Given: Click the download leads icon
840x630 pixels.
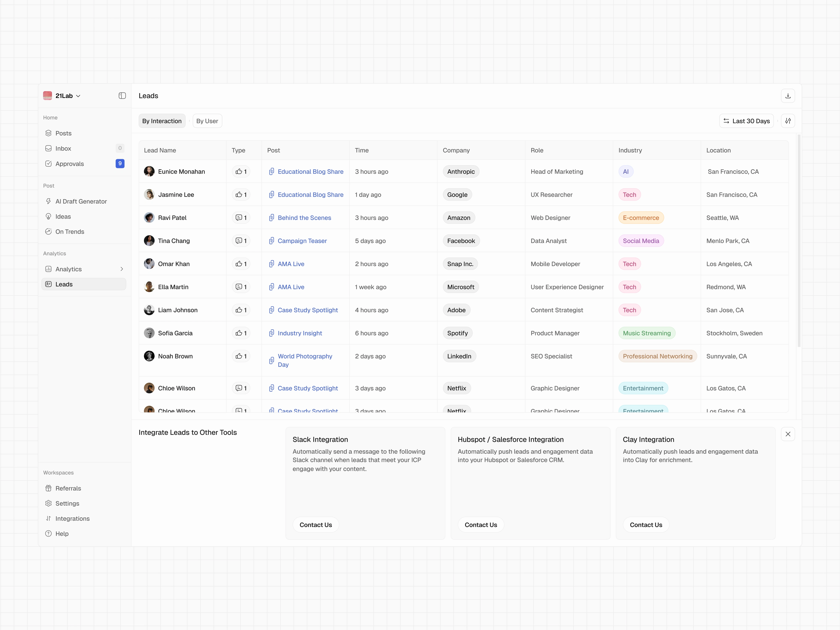Looking at the screenshot, I should (x=787, y=96).
